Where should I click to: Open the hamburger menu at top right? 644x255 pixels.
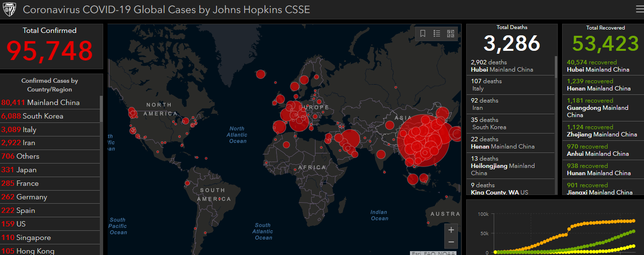click(x=640, y=9)
